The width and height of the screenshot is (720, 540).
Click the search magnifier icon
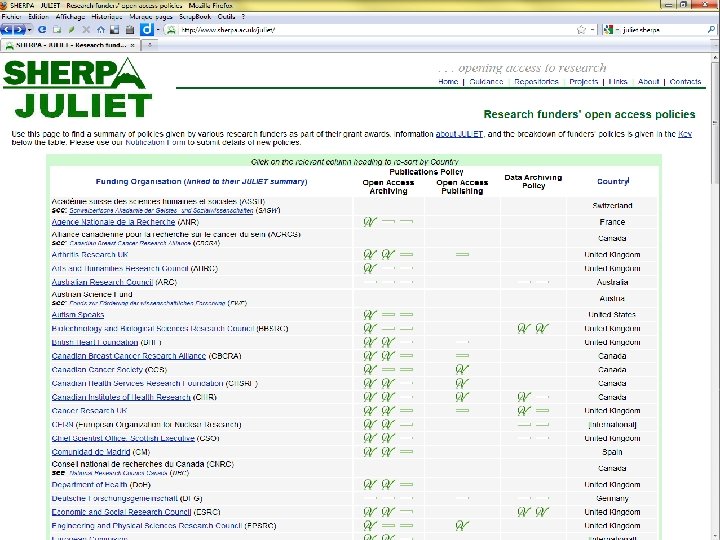[x=712, y=30]
